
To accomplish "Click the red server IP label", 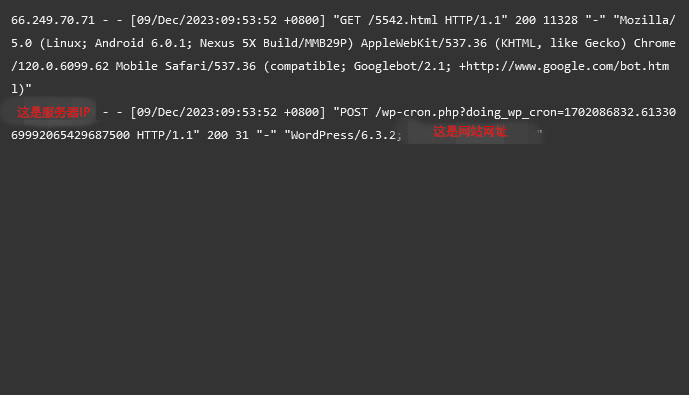I will (54, 112).
